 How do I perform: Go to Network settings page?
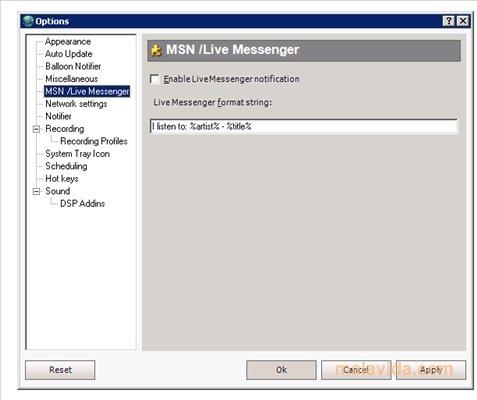click(76, 104)
